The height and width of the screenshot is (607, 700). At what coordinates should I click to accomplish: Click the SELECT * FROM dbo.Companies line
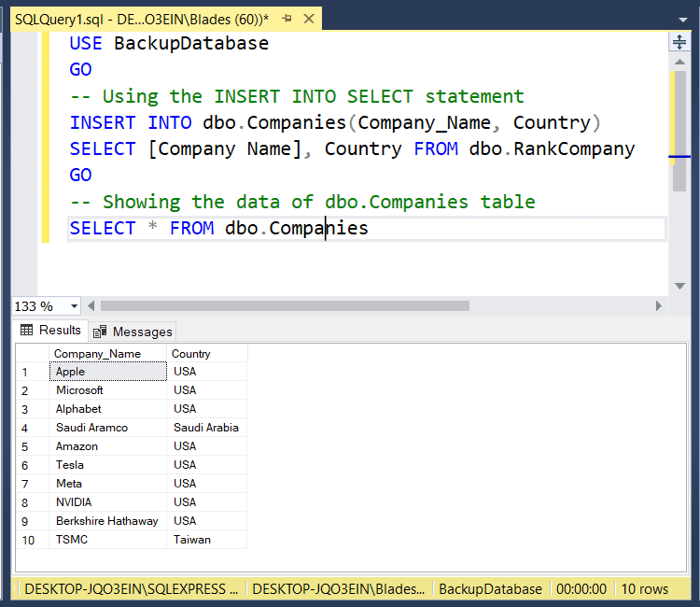coord(218,228)
